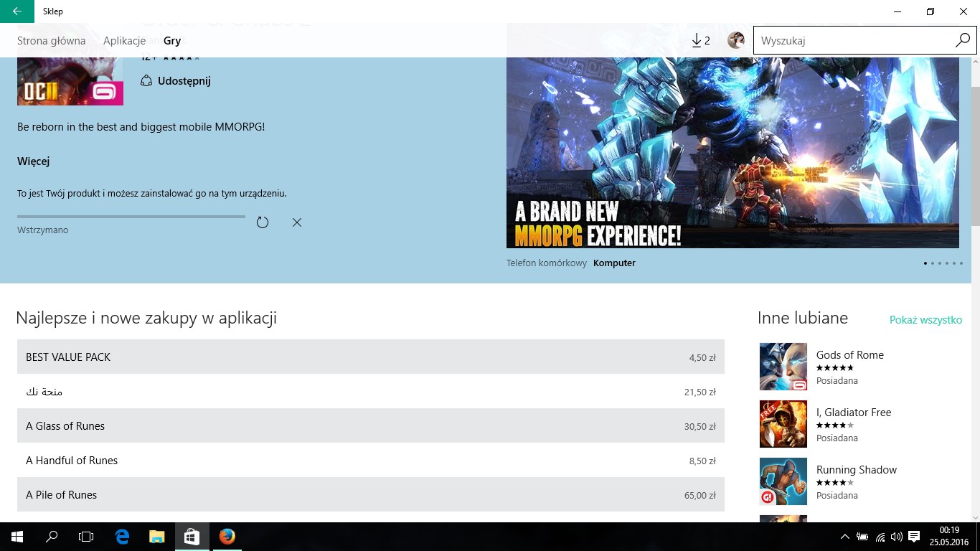Viewport: 980px width, 551px height.
Task: Click the search magnifier icon
Action: point(962,41)
